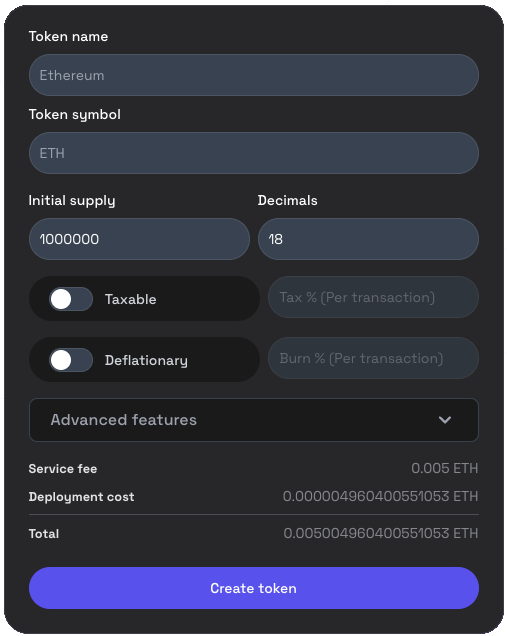Screen dimensions: 507x636
Task: Click the Initial supply field with 1000000
Action: 140,239
